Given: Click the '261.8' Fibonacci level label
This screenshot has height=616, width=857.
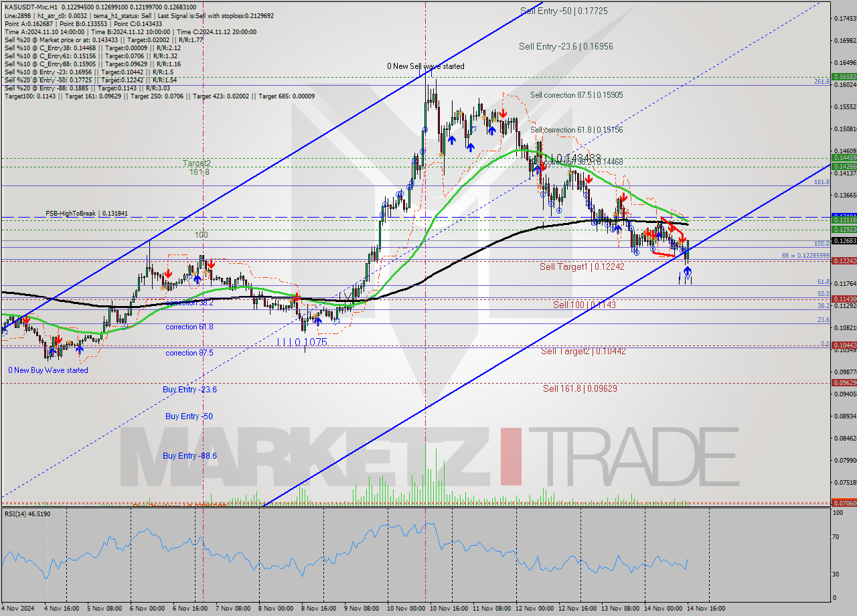Looking at the screenshot, I should [x=822, y=81].
